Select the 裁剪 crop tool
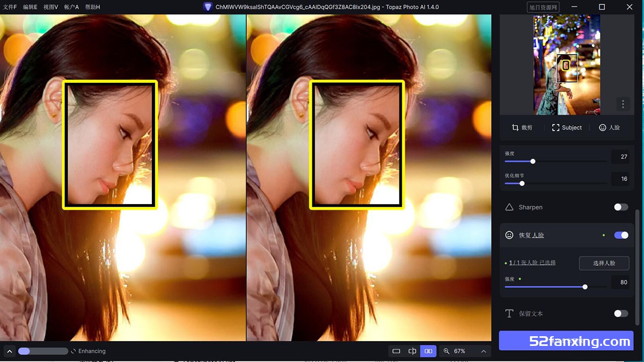The width and height of the screenshot is (644, 362). pos(521,128)
